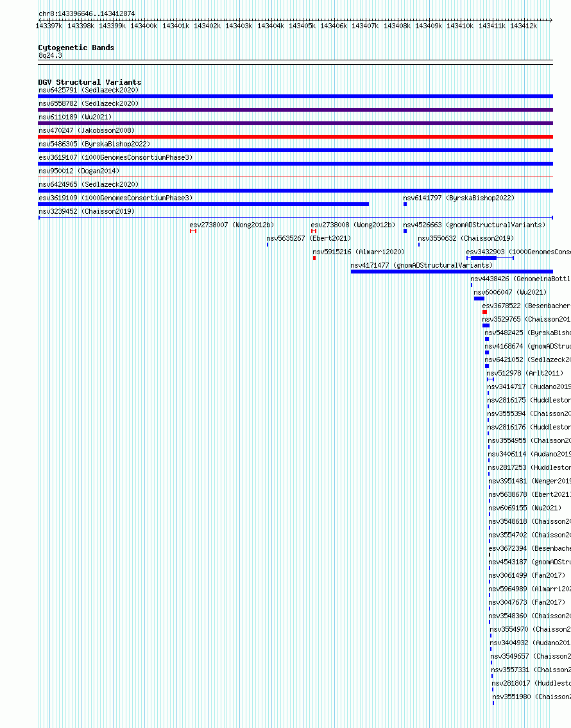Click label nsv6421052 (Sedlazeck)
The image size is (571, 728).
click(x=528, y=360)
